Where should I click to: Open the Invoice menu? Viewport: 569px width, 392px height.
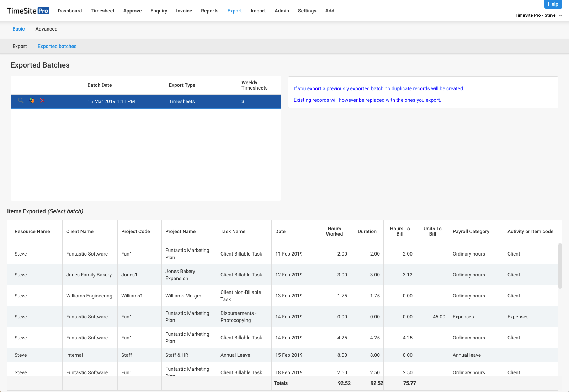tap(184, 11)
